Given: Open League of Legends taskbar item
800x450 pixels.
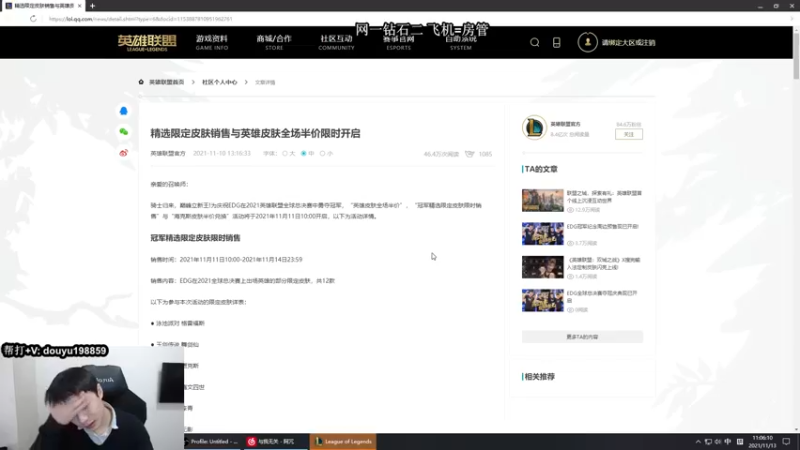Looking at the screenshot, I should 343,442.
